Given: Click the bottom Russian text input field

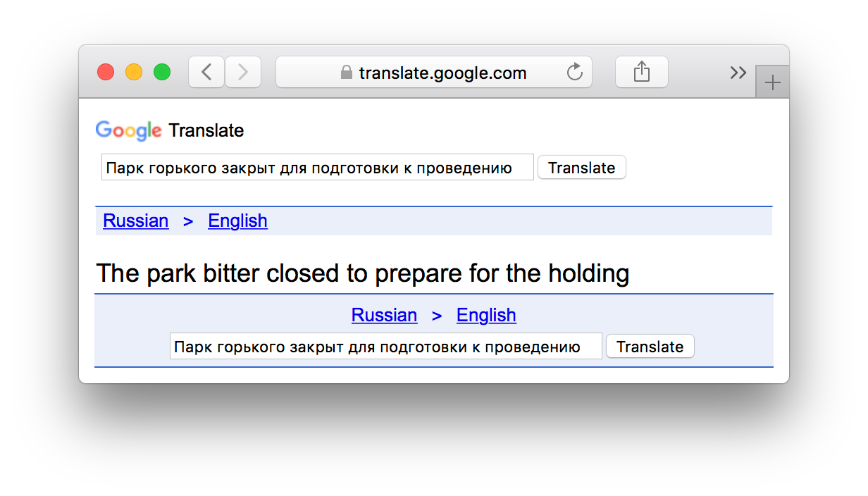Looking at the screenshot, I should 385,347.
